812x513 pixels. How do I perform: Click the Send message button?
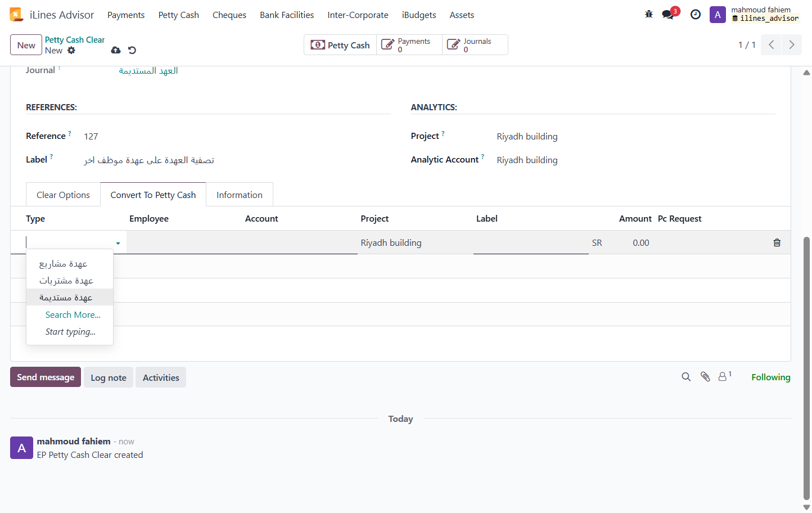point(46,377)
